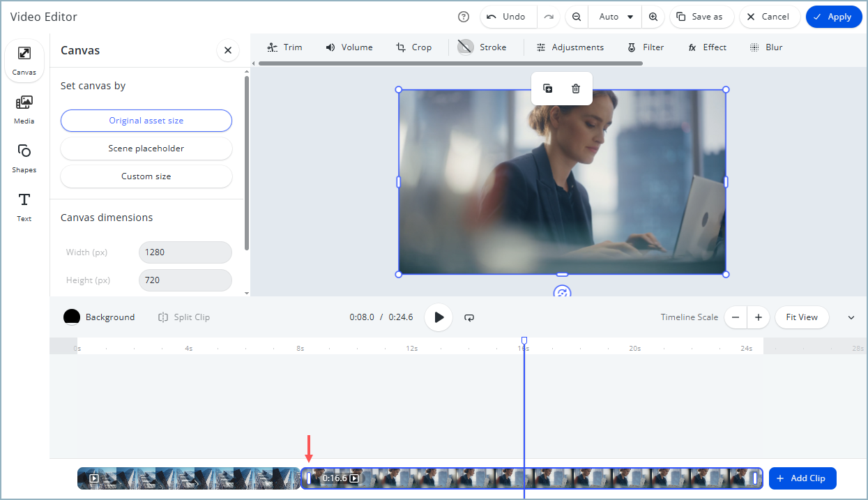Collapse the Canvas panel

pos(227,50)
